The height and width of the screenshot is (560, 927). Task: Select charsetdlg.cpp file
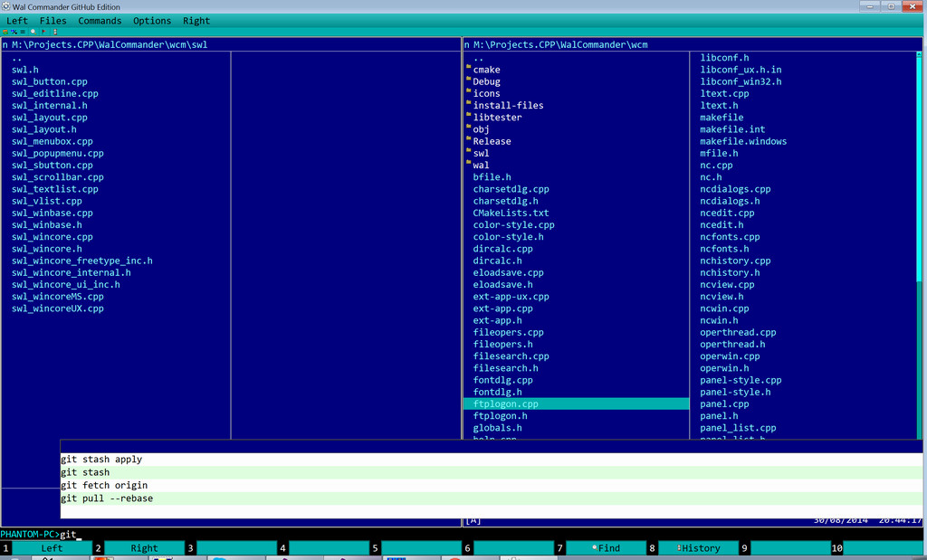[511, 189]
